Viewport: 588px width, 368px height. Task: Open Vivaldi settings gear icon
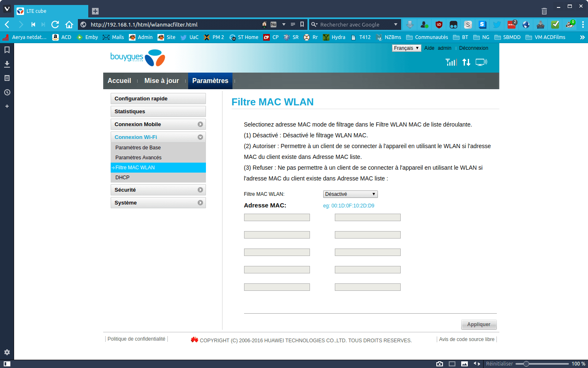[7, 352]
